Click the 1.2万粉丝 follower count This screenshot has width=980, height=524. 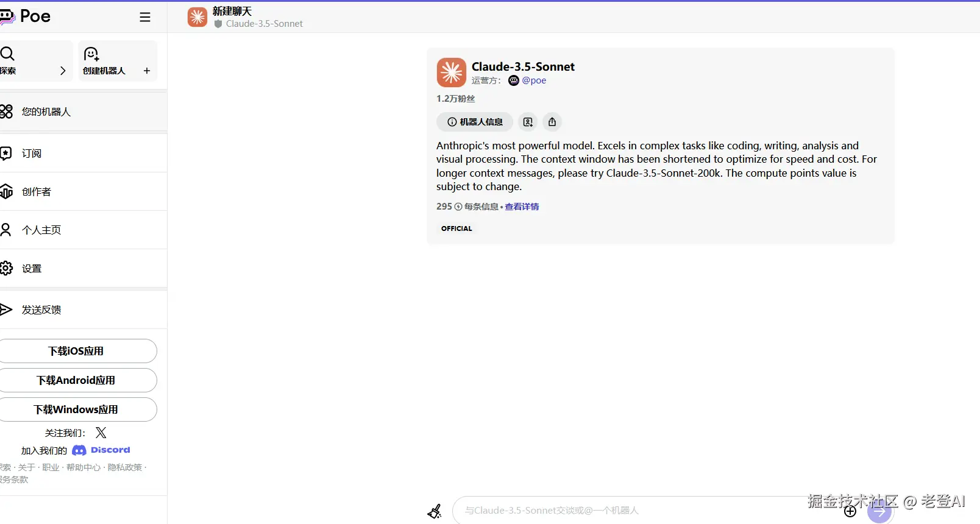[x=456, y=99]
